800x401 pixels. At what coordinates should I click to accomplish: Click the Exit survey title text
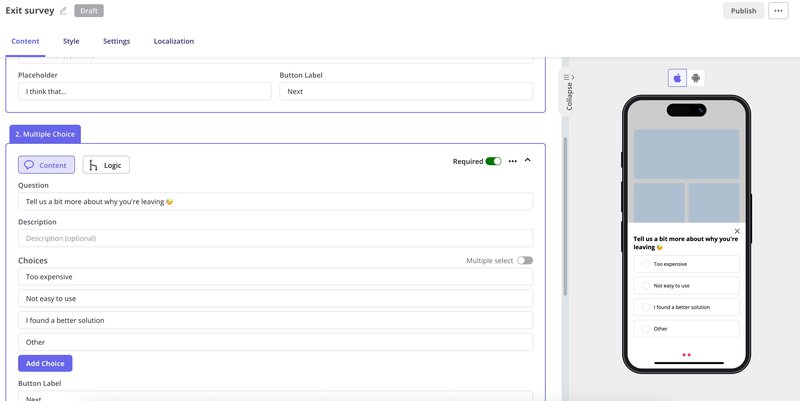point(30,11)
